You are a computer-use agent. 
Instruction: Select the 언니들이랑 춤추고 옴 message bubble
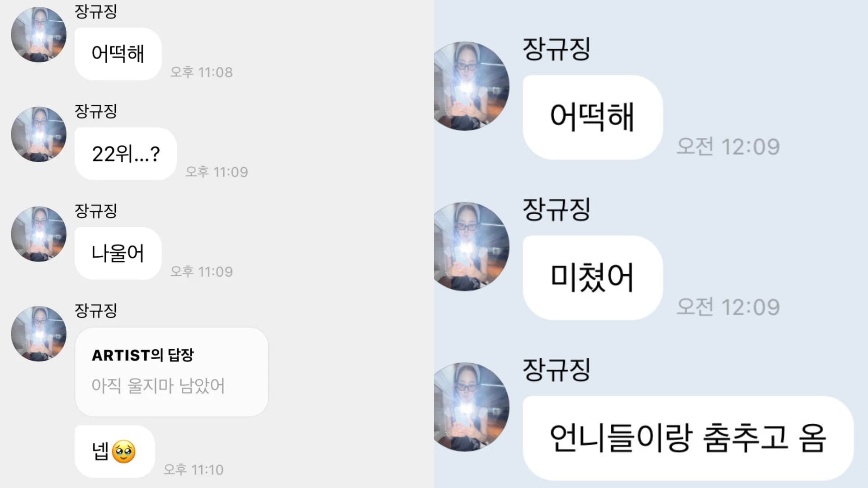(x=688, y=438)
